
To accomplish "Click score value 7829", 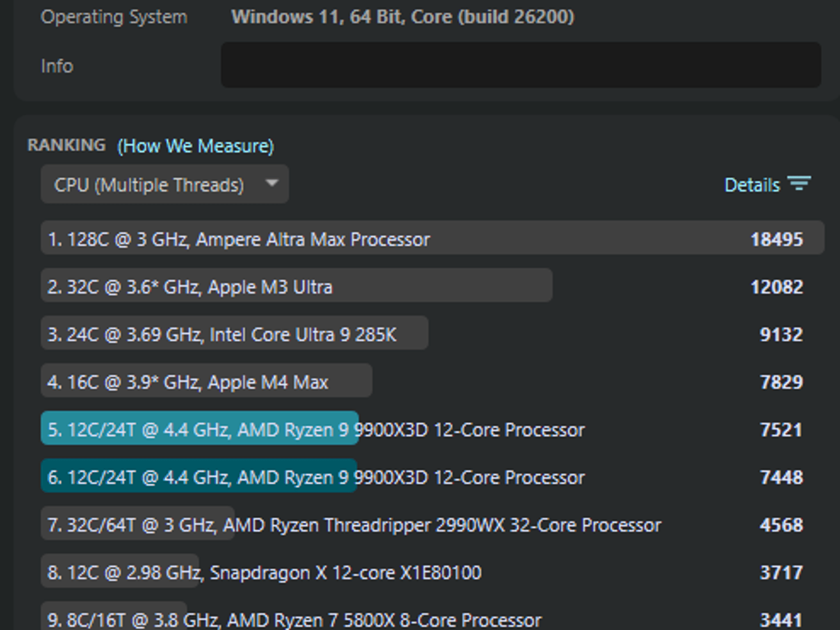I will (x=781, y=382).
